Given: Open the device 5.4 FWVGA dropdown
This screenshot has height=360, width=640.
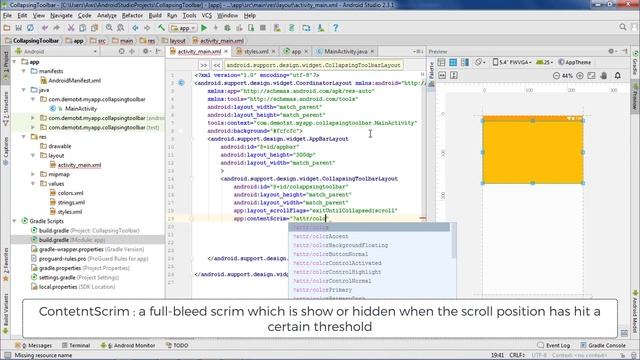Looking at the screenshot, I should tap(512, 62).
